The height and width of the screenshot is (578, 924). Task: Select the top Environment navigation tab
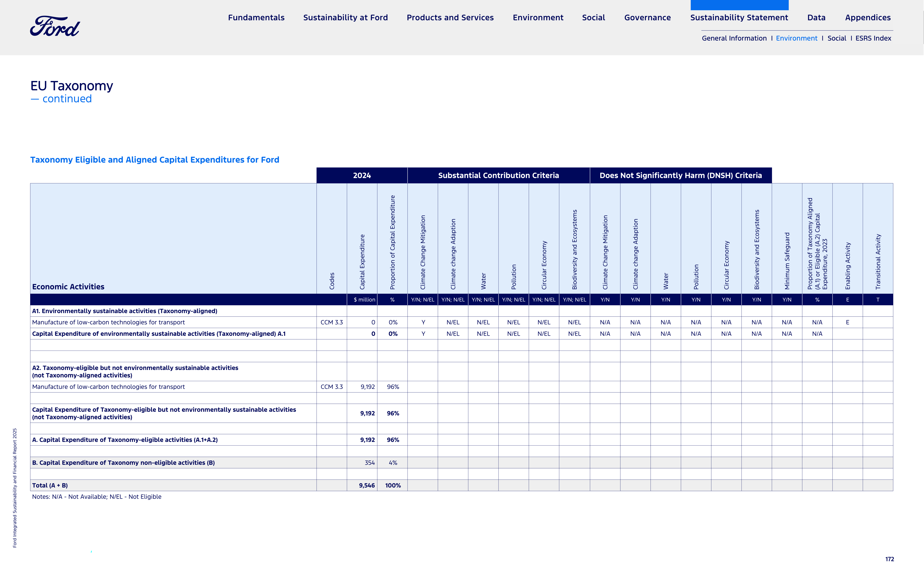[x=538, y=18]
